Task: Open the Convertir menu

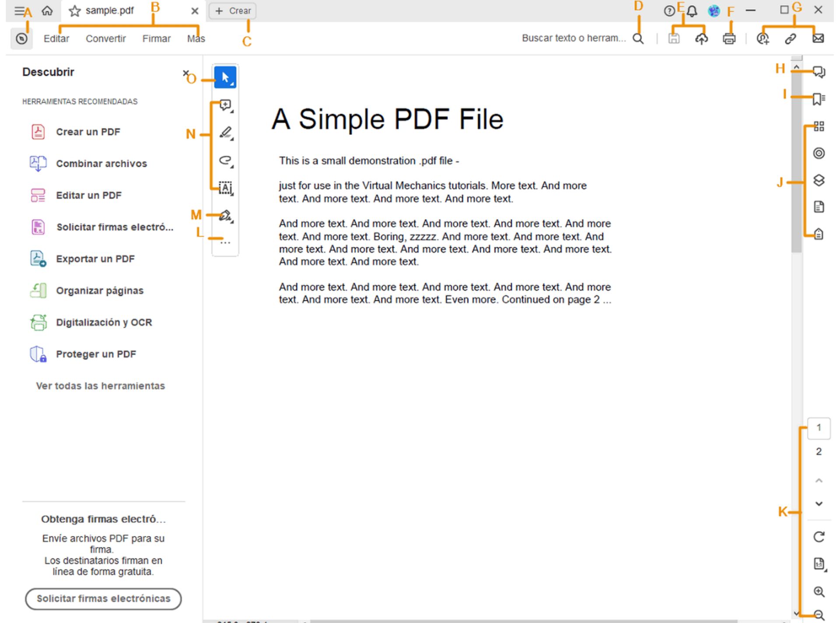Action: (105, 38)
